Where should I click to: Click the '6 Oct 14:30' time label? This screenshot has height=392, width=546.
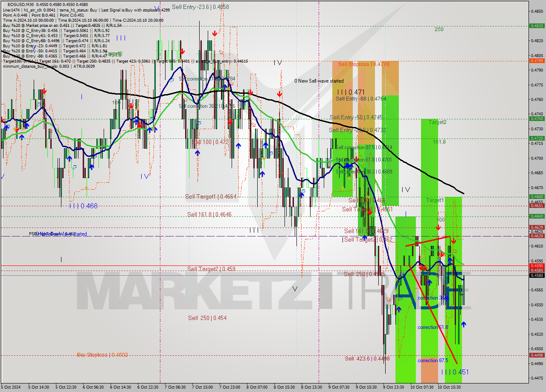[120, 387]
